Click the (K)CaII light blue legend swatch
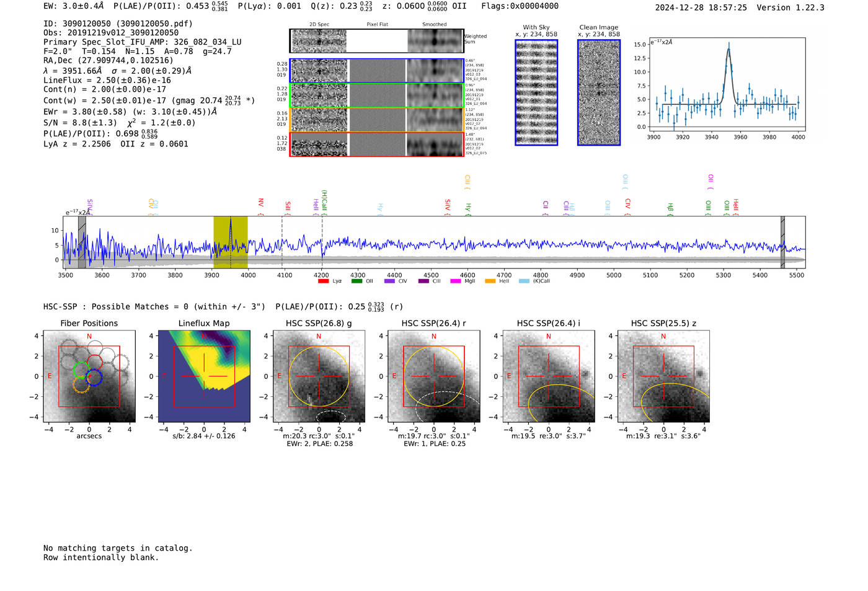 [524, 282]
